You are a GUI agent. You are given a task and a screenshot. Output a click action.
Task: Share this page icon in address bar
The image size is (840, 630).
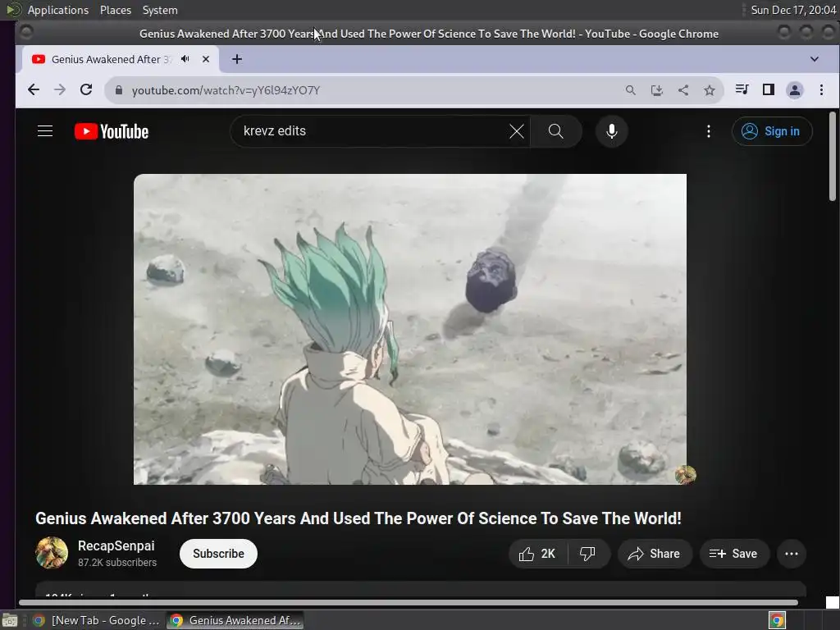(683, 90)
